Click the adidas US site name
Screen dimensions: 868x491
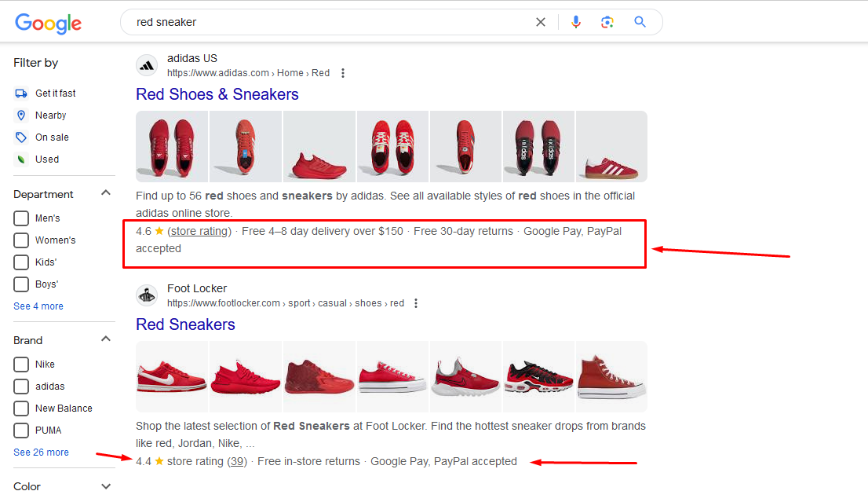(x=192, y=58)
